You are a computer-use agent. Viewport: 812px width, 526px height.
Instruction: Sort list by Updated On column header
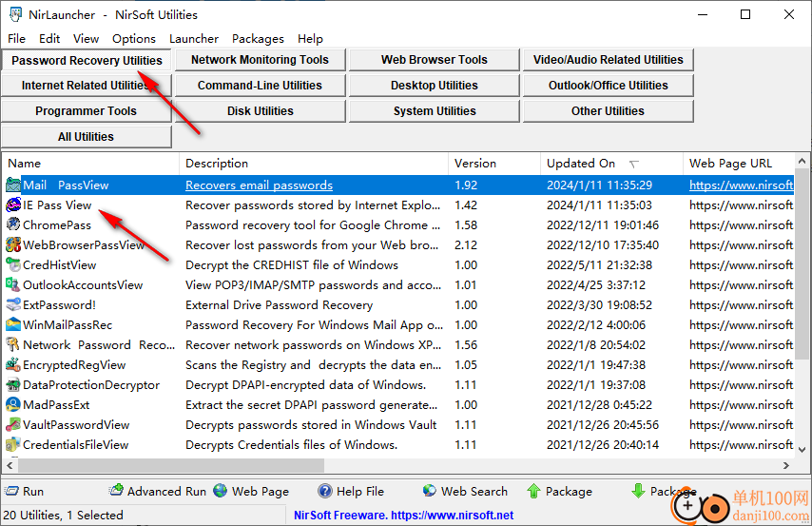612,164
